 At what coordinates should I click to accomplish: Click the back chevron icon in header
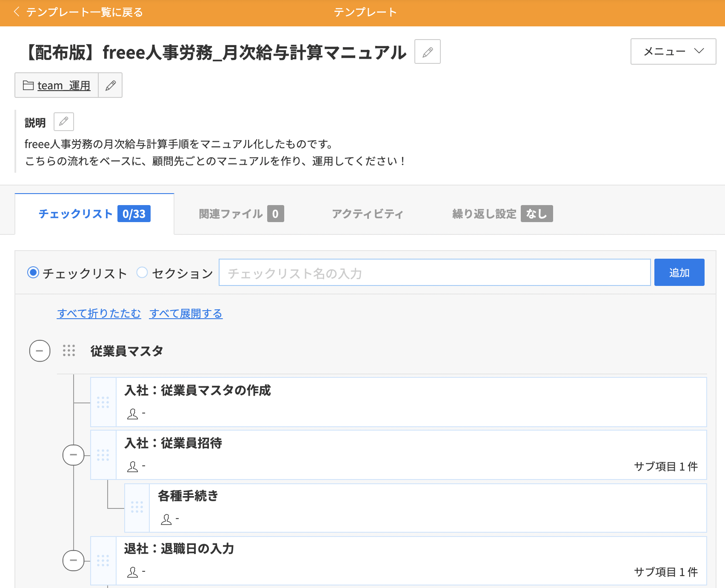coord(17,12)
